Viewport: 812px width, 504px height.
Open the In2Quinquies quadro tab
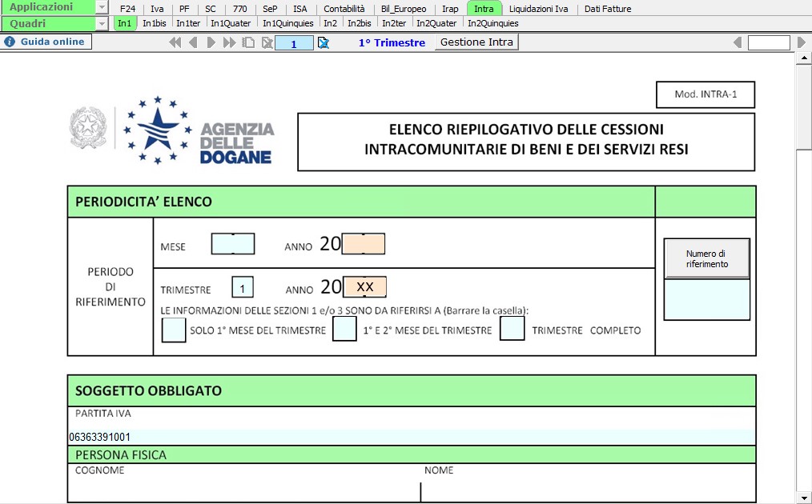pos(493,23)
